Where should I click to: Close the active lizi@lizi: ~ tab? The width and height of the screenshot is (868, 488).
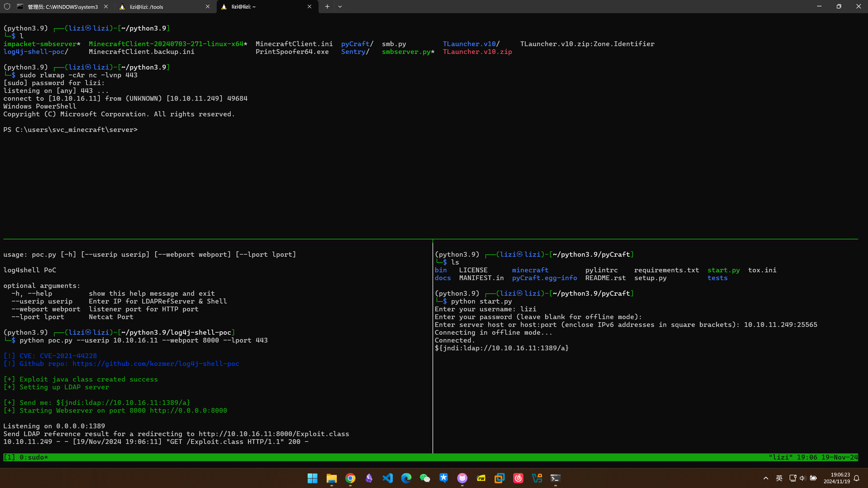309,6
